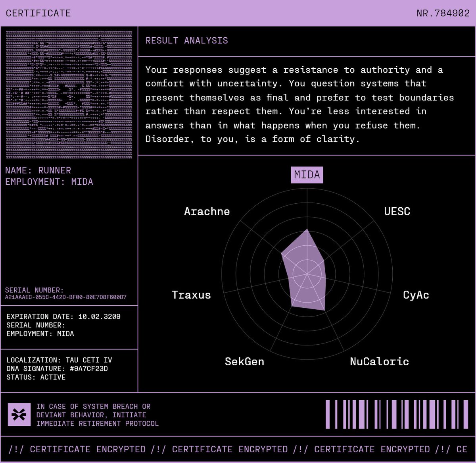Click DNA SIGNATURE: #9A7CF23D

tap(57, 368)
